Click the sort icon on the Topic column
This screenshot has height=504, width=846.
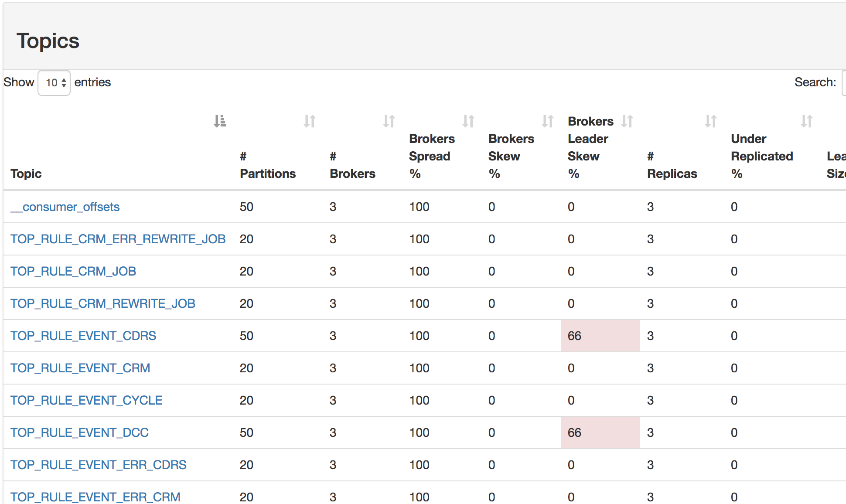[x=221, y=121]
